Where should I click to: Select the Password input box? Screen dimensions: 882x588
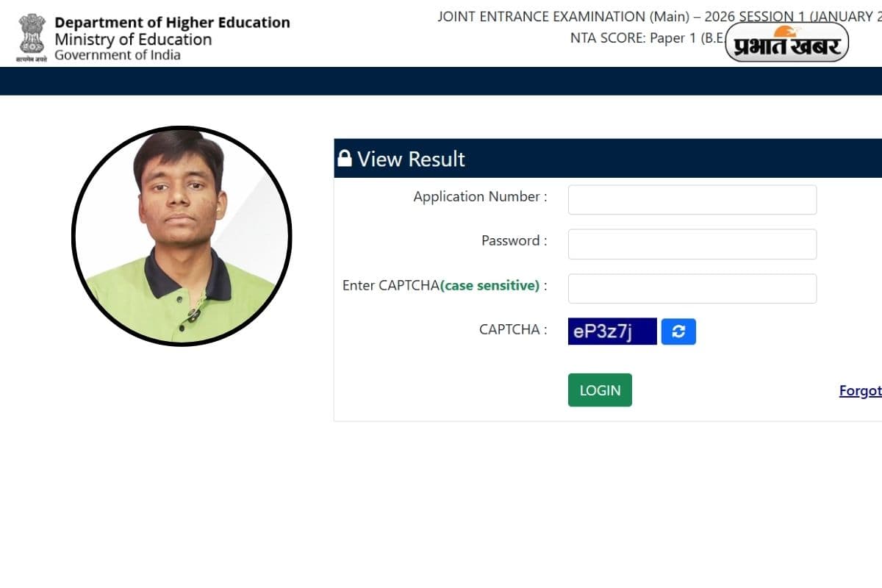pyautogui.click(x=692, y=243)
